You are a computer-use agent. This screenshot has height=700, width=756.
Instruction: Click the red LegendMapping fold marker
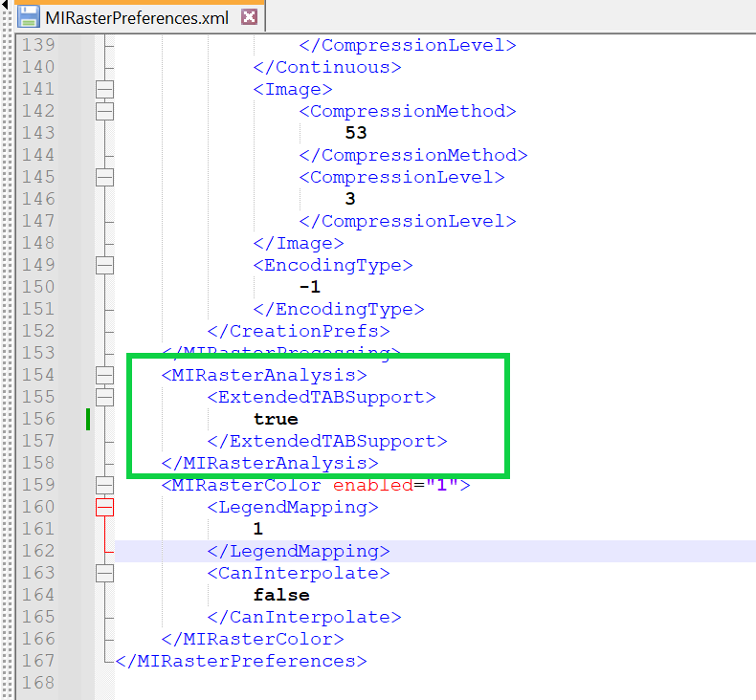click(104, 507)
